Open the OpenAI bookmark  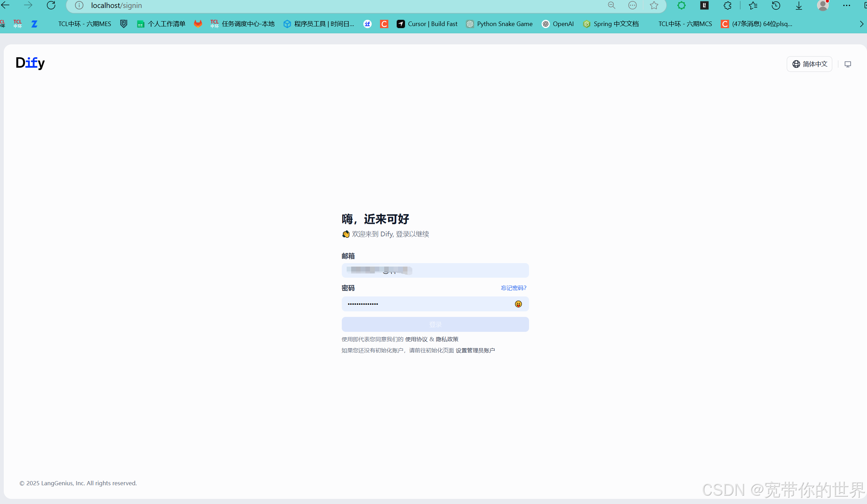(558, 24)
